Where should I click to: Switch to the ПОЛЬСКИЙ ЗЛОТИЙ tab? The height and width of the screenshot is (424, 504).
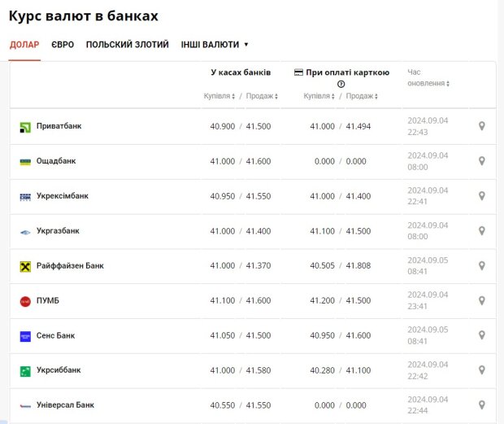[128, 45]
